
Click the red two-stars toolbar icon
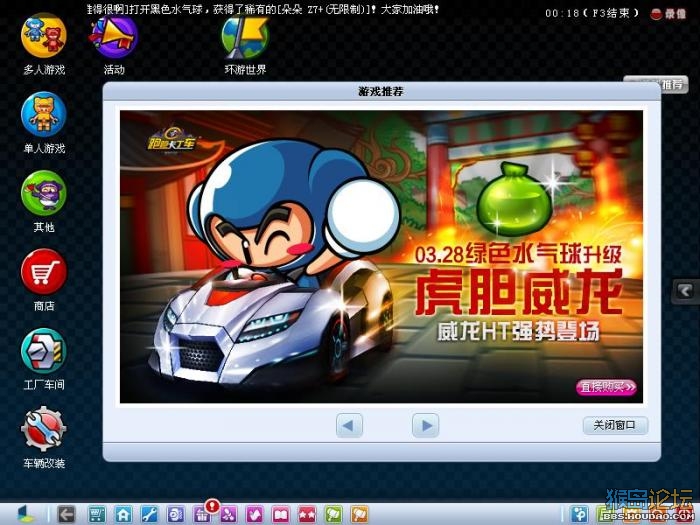tap(307, 515)
